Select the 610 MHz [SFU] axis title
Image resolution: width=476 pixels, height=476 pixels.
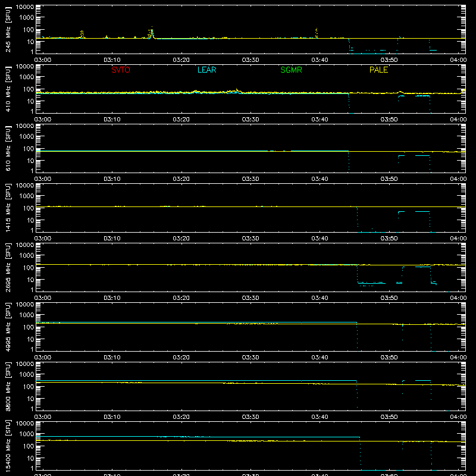click(x=8, y=148)
